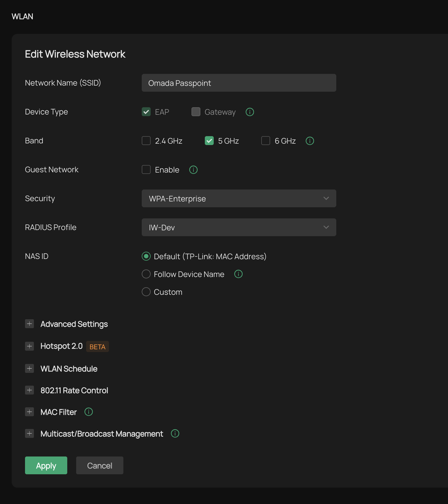Expand WLAN Schedule section

[29, 368]
